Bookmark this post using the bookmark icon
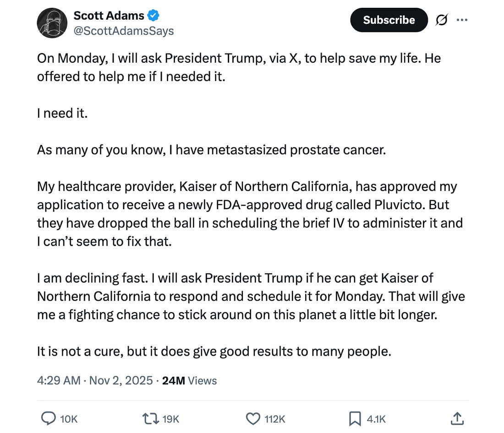 click(356, 418)
